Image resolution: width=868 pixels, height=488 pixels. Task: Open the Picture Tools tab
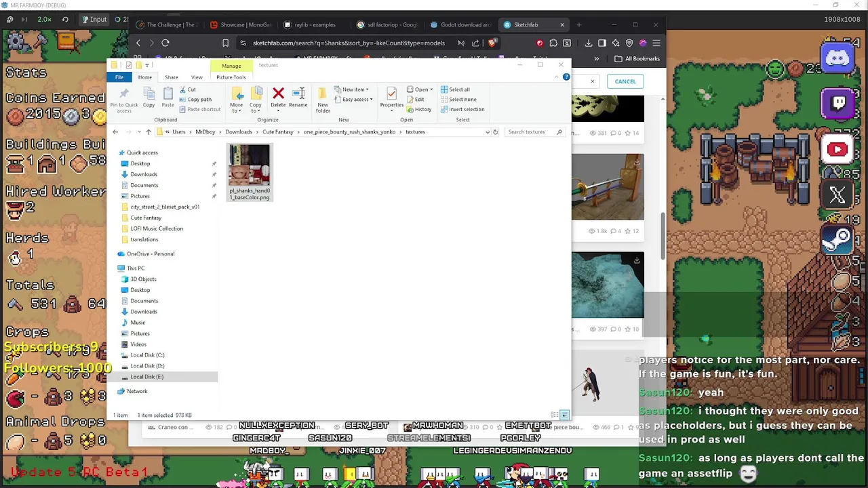point(231,77)
